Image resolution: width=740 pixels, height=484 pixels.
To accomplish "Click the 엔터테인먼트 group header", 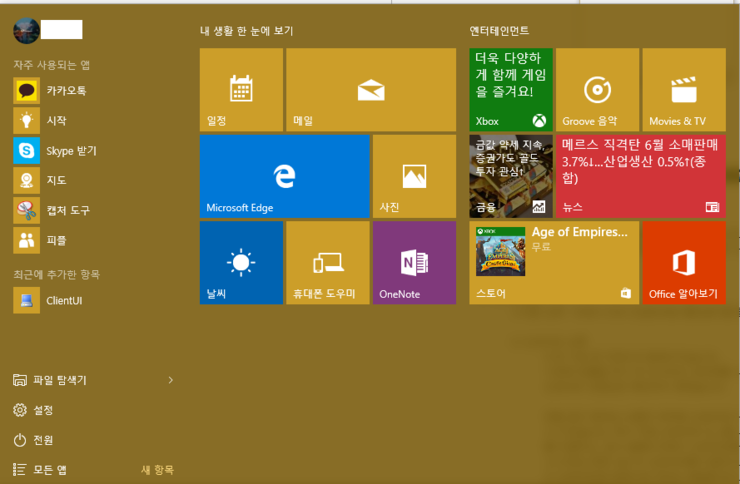I will [x=499, y=31].
